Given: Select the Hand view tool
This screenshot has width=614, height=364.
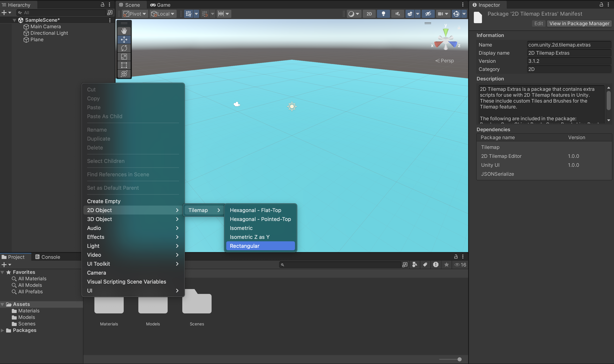Looking at the screenshot, I should 124,31.
